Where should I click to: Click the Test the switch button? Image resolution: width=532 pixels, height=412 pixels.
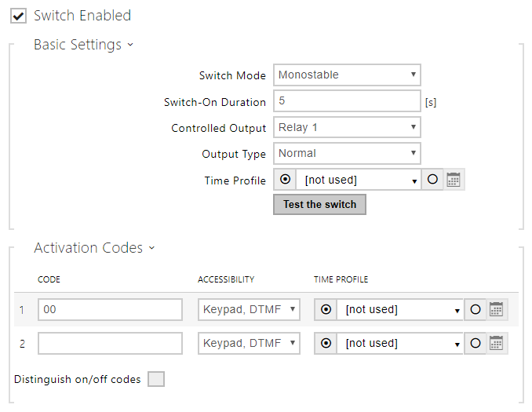click(x=319, y=204)
